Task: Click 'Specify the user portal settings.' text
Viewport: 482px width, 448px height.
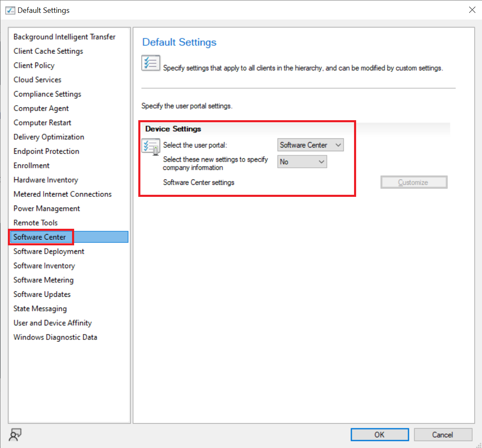Action: (187, 106)
